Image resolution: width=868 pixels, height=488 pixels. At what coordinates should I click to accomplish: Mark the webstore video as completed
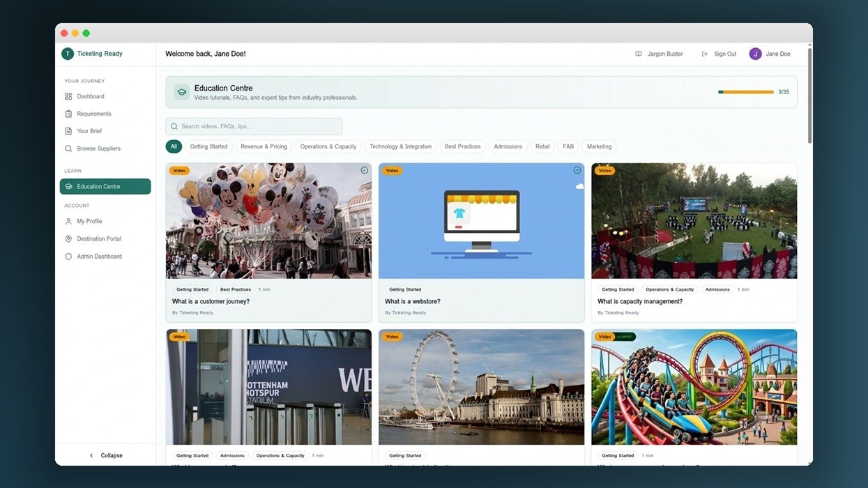577,169
